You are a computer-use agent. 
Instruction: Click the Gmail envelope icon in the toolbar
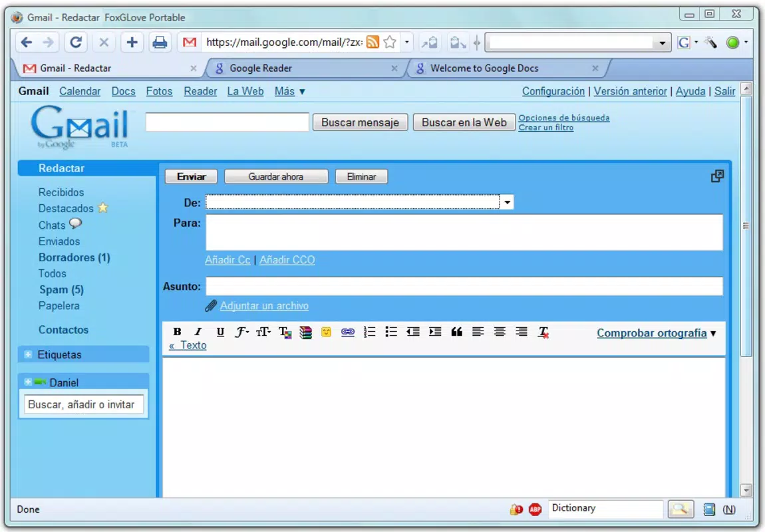[x=190, y=43]
